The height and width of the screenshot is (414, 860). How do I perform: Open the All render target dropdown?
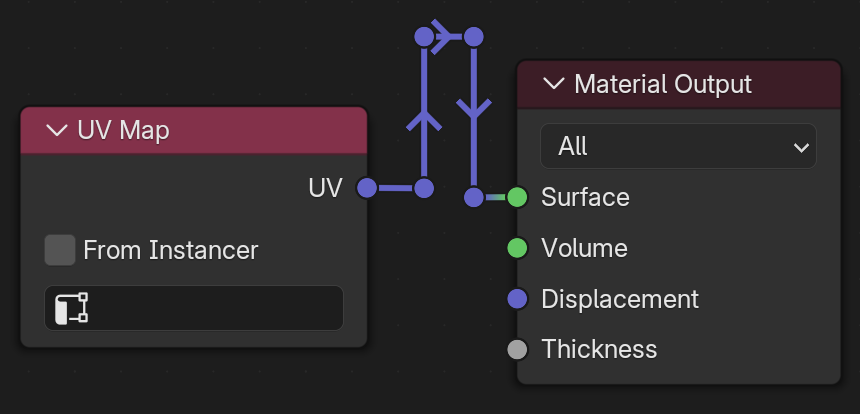tap(678, 146)
